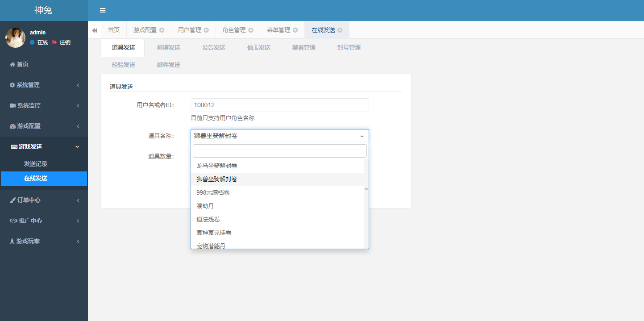
Task: Click the dropdown search box
Action: (x=279, y=151)
